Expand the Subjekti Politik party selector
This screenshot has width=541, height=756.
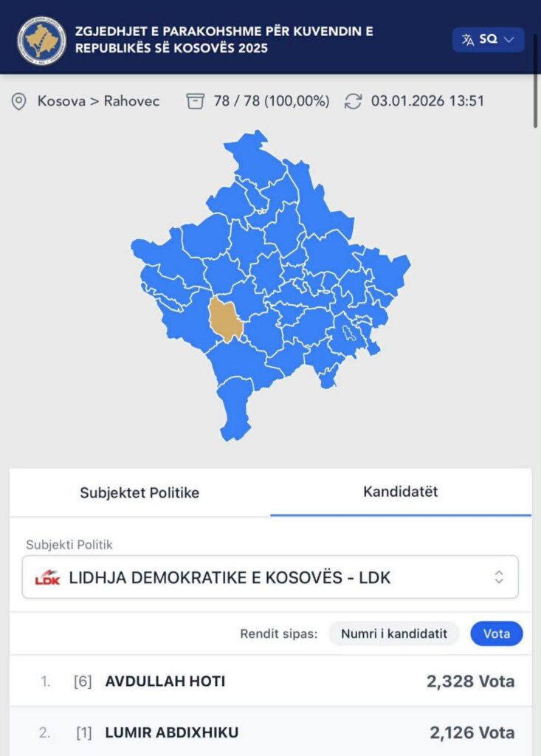(270, 577)
